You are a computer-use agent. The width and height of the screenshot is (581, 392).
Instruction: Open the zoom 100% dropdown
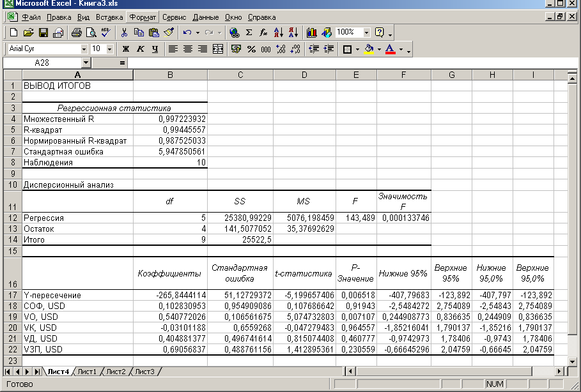[x=366, y=32]
